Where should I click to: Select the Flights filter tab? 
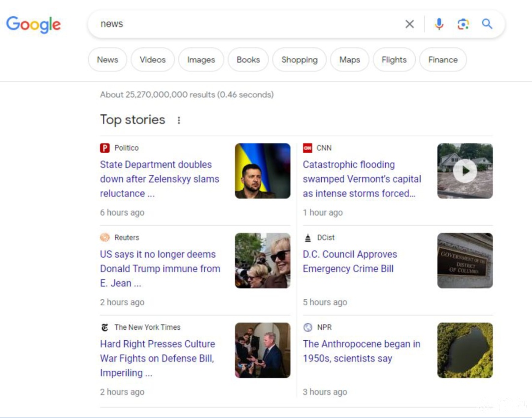point(394,60)
